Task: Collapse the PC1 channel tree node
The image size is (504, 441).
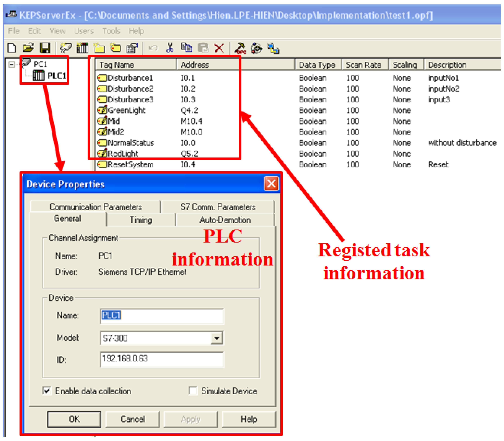Action: [11, 65]
